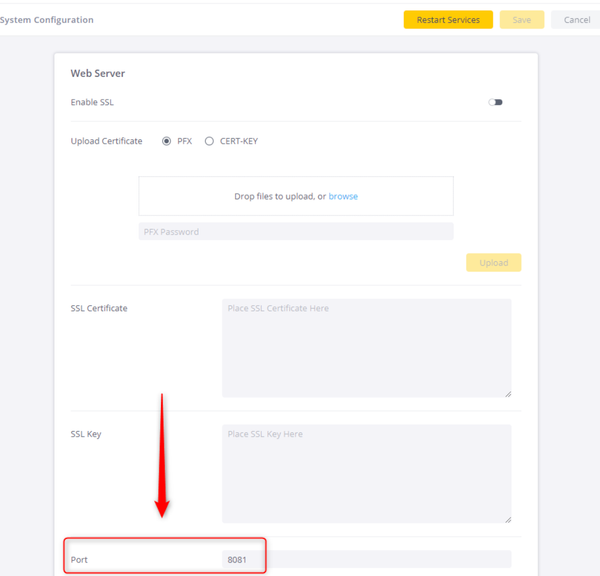This screenshot has width=600, height=576.
Task: Select the PFX radio button
Action: tap(166, 141)
